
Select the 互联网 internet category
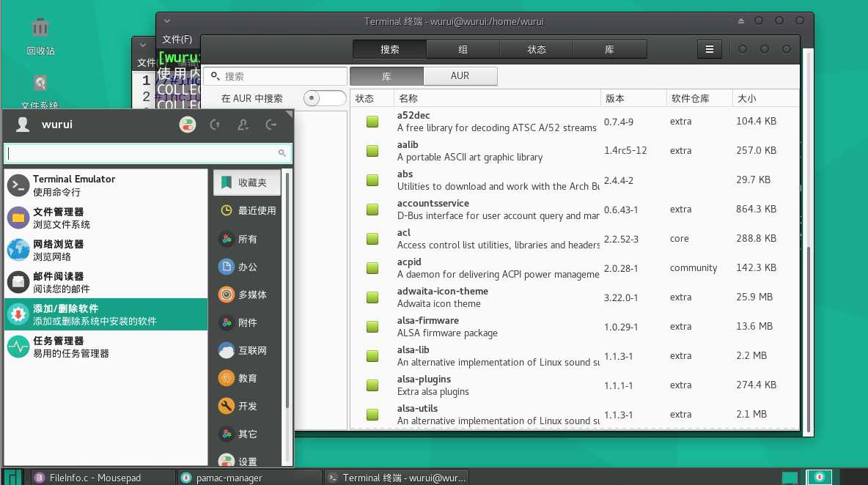(x=247, y=350)
